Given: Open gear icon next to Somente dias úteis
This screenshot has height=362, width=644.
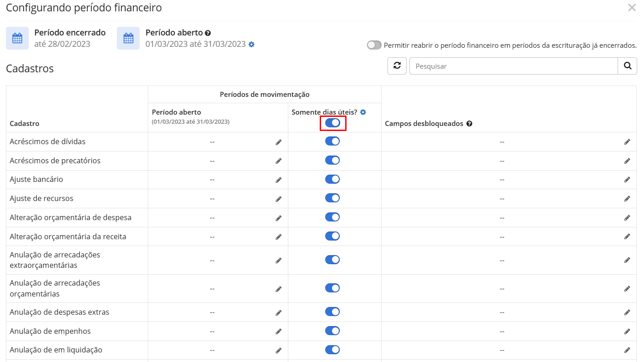Looking at the screenshot, I should (363, 112).
